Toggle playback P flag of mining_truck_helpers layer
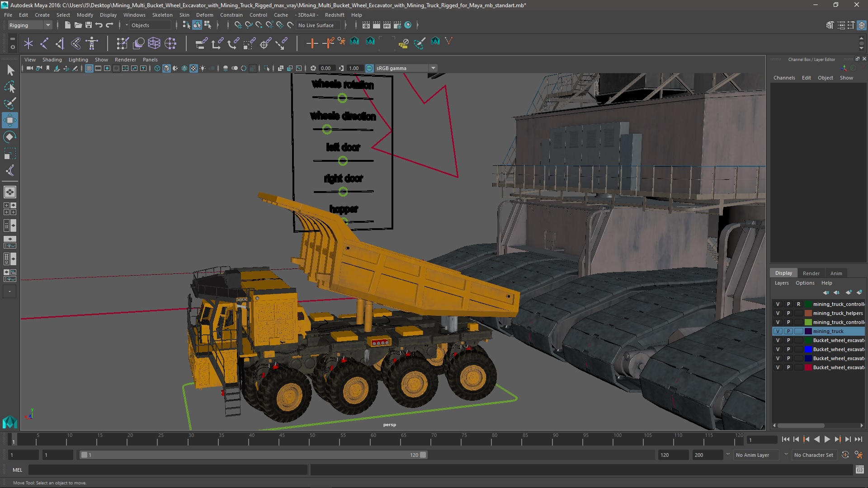Screen dimensions: 868x488 pyautogui.click(x=788, y=313)
